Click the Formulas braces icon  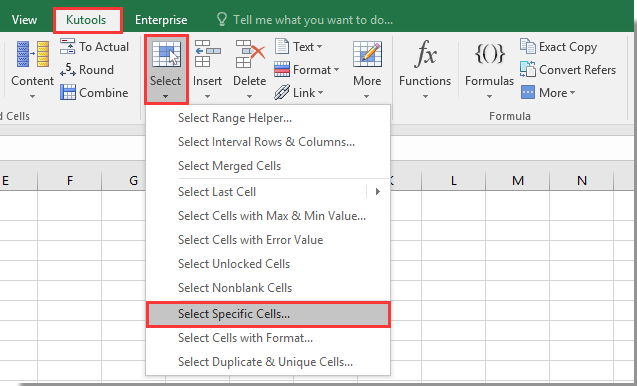(x=490, y=54)
